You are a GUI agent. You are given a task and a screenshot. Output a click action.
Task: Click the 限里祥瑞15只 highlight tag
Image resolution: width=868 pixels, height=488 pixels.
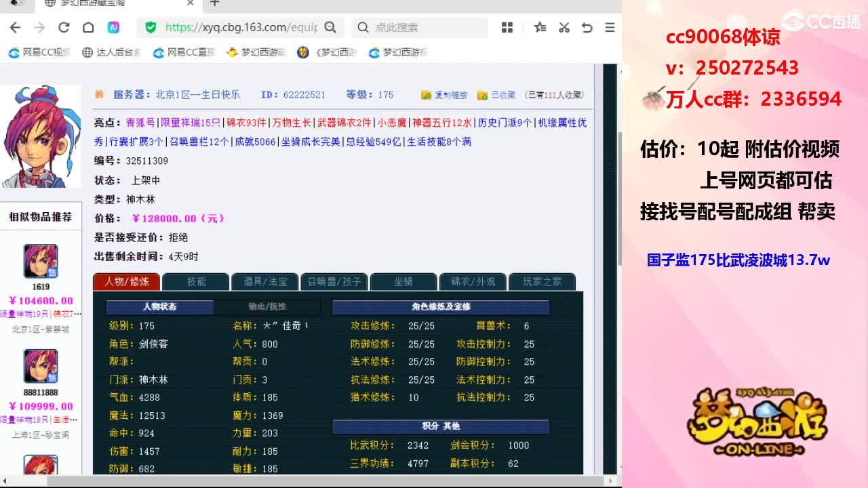pyautogui.click(x=191, y=123)
